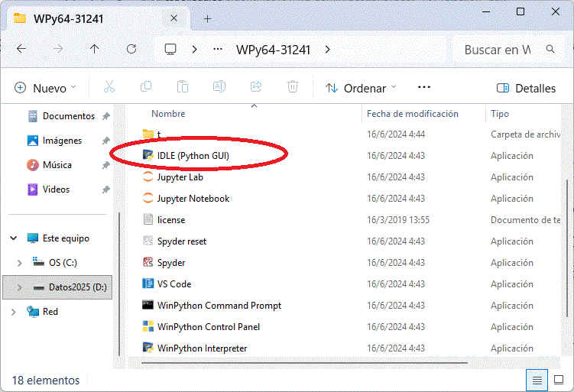Click the pin icon beside Videos
Viewport: 574px width, 392px height.
coord(105,190)
